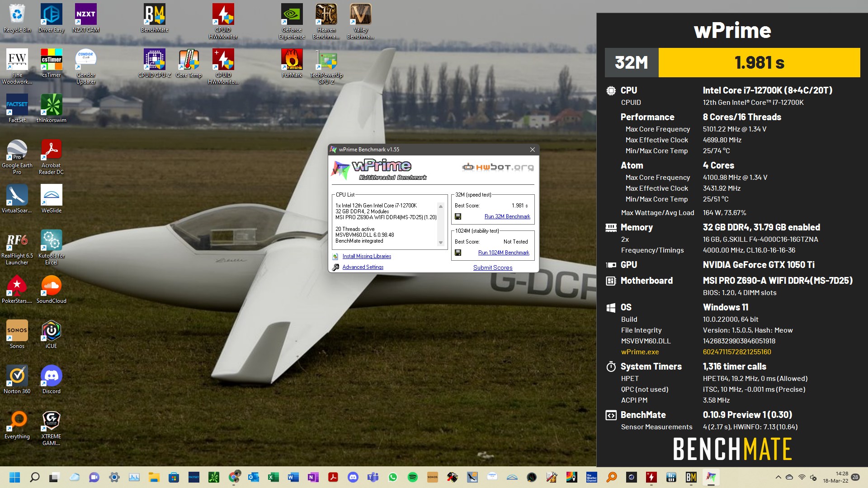Click the muted volume tray icon
The width and height of the screenshot is (868, 488).
coord(813,477)
